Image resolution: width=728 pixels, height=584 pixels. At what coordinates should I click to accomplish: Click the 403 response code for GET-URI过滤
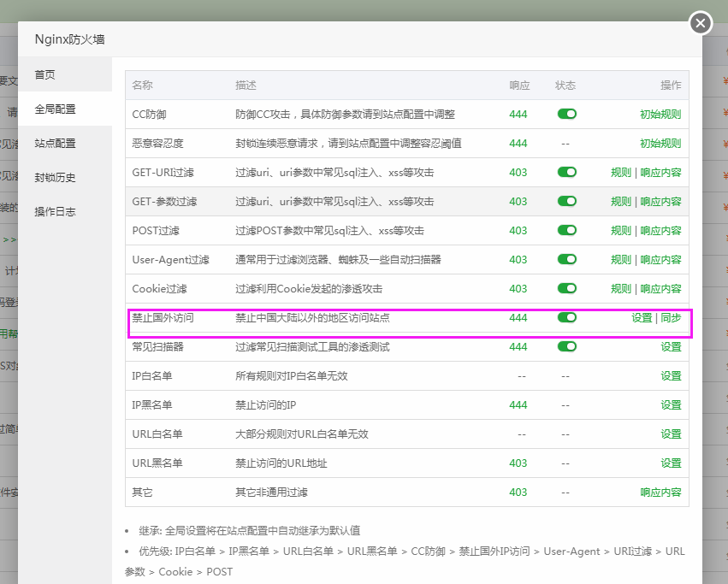[518, 173]
